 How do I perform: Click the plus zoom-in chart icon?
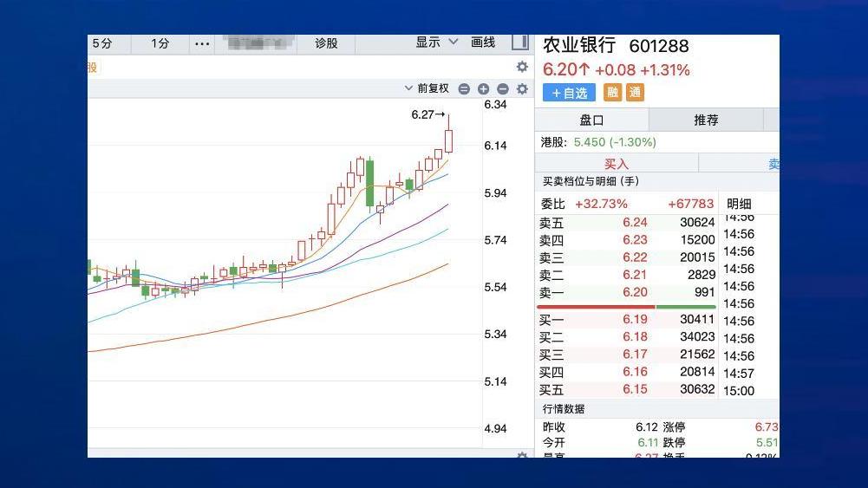483,89
